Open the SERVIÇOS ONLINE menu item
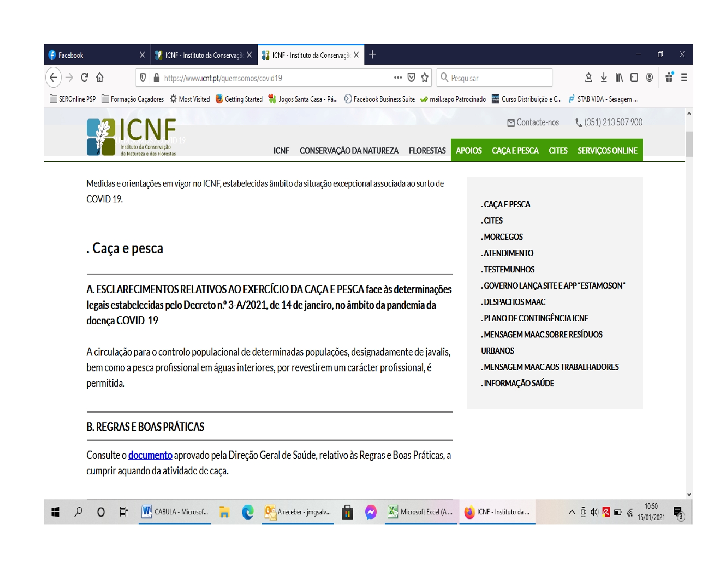Viewport: 728px width, 572px height. click(607, 150)
